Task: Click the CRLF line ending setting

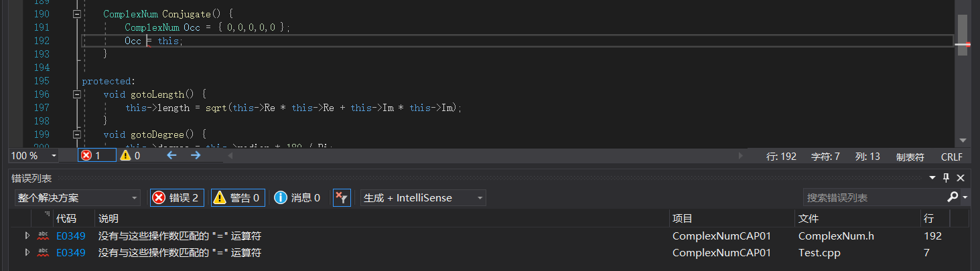Action: (x=951, y=157)
